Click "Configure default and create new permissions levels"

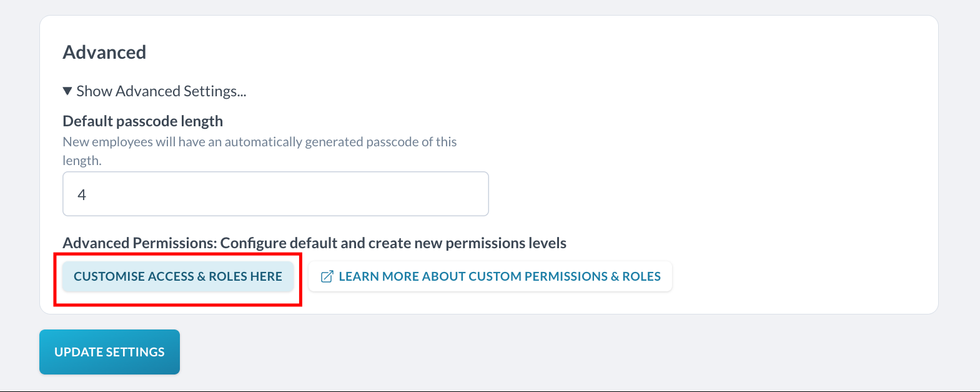click(393, 243)
